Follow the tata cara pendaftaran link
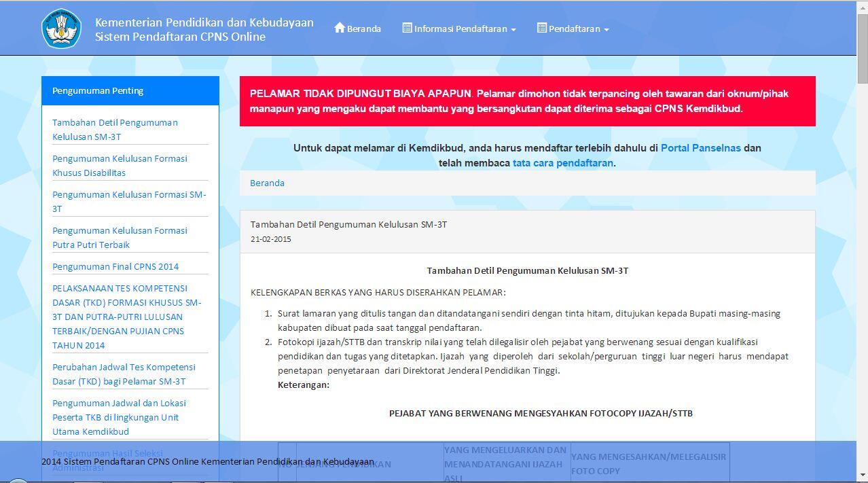Screen dimensions: 868x483 point(562,163)
